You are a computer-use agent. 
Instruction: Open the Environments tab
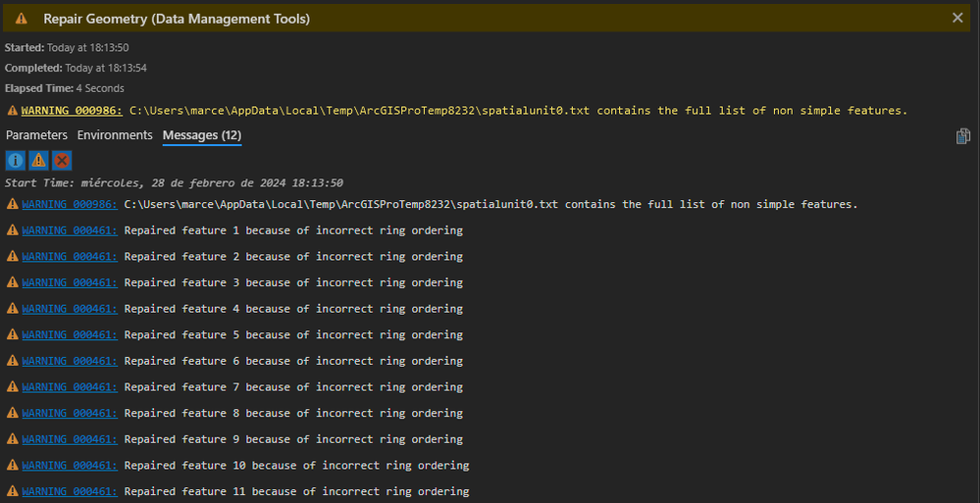[x=115, y=135]
